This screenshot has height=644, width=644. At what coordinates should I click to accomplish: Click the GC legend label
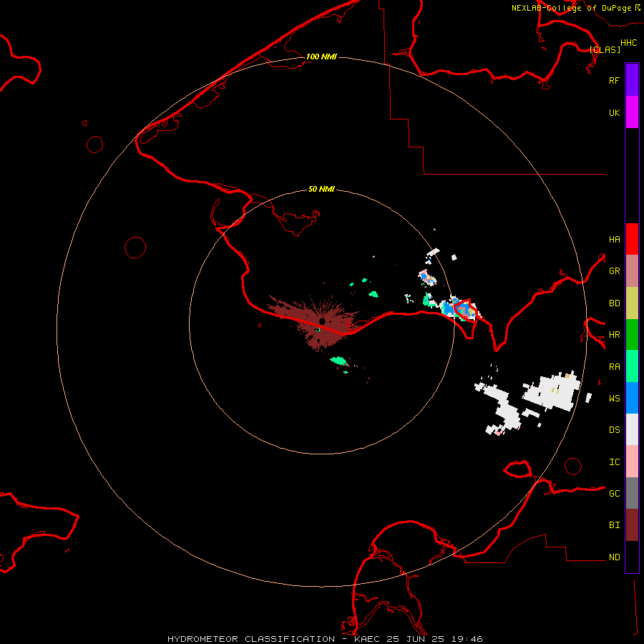(x=614, y=494)
